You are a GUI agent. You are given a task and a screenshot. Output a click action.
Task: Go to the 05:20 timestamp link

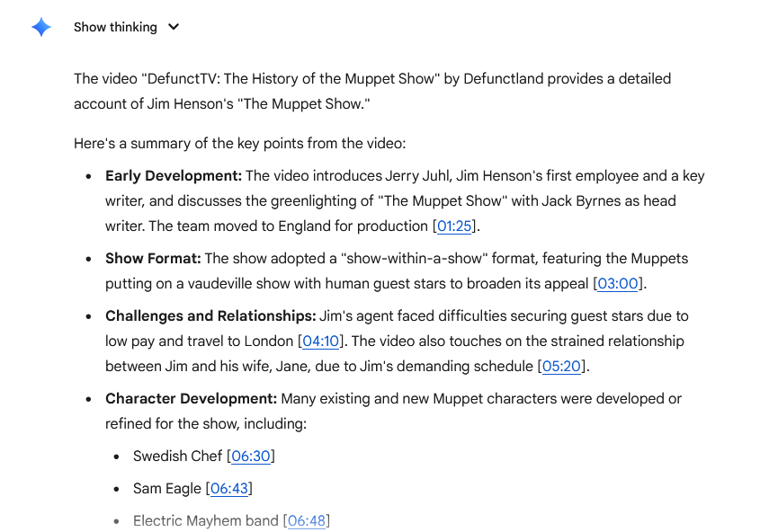pos(561,367)
